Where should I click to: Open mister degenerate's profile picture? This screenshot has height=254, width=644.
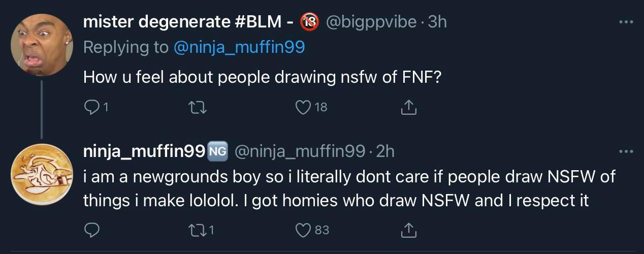coord(42,45)
